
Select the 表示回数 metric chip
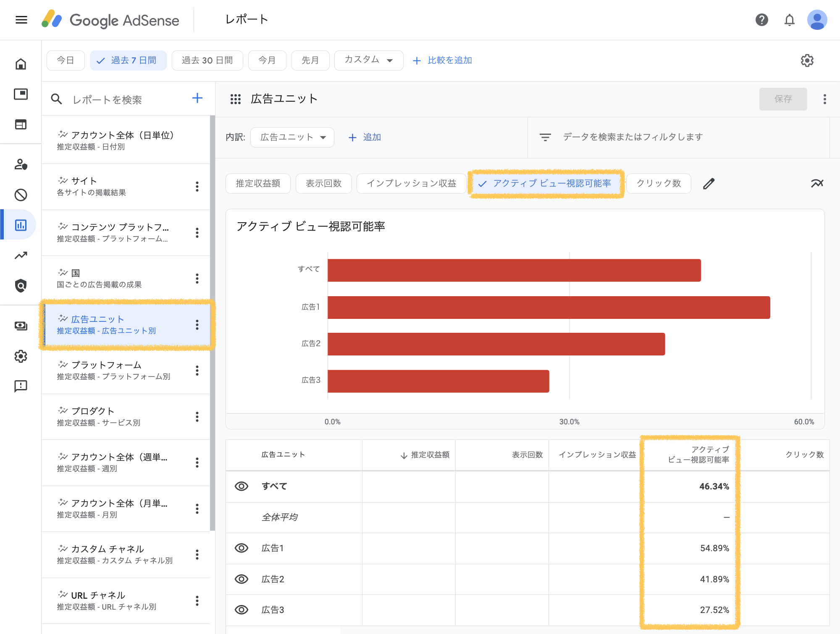[x=323, y=184]
